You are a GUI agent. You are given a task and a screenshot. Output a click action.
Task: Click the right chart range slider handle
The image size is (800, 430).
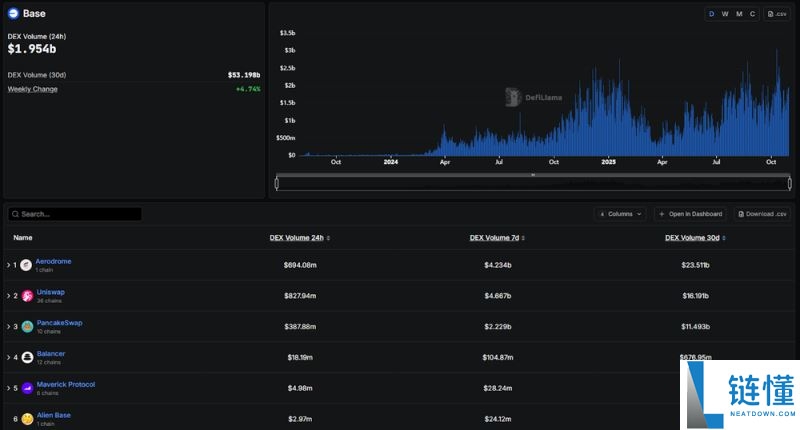(789, 183)
